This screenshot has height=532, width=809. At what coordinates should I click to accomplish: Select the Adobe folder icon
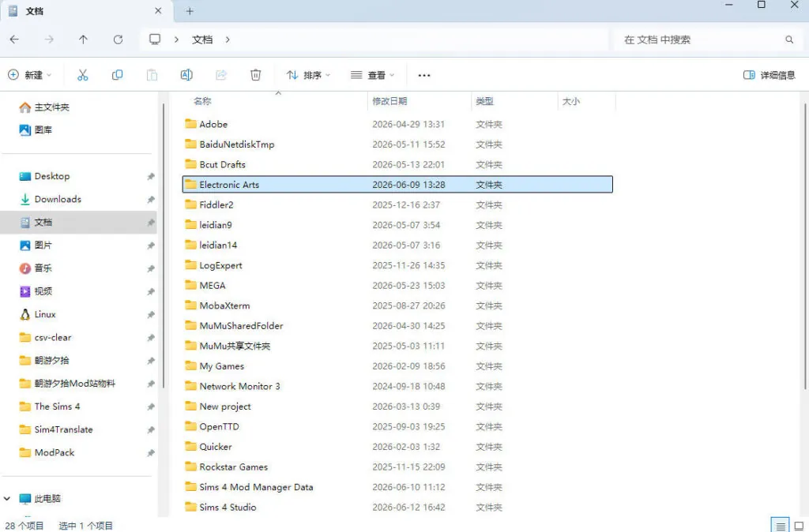(191, 124)
